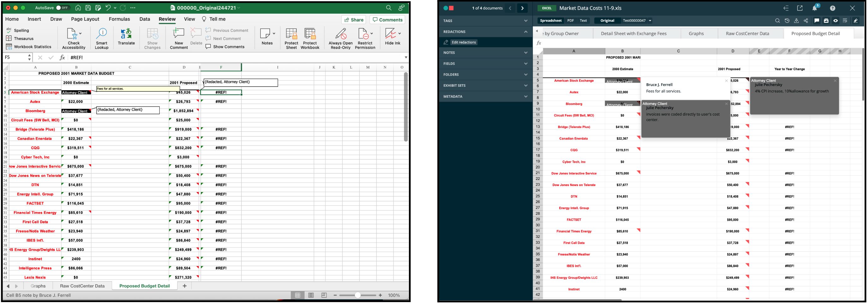This screenshot has height=304, width=868.
Task: Click the zoom slider handle in Excel
Action: pyautogui.click(x=358, y=295)
